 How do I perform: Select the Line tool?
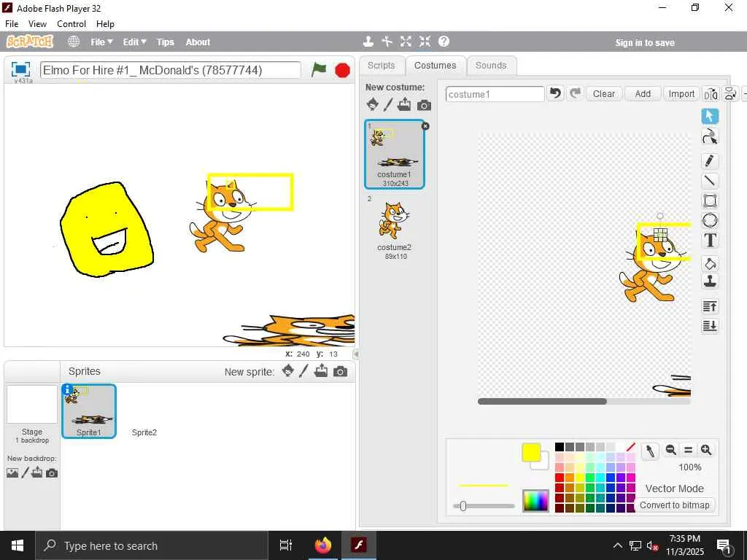pyautogui.click(x=710, y=181)
